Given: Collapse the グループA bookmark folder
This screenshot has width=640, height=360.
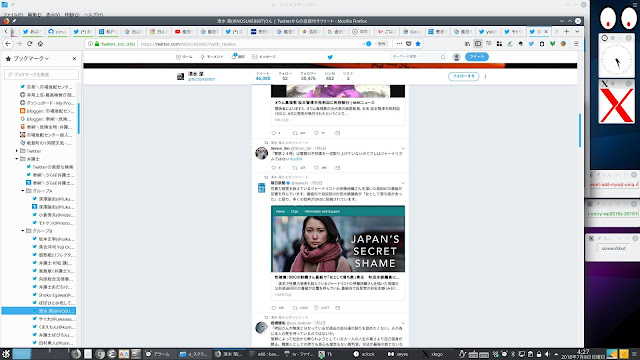Looking at the screenshot, I should (23, 191).
